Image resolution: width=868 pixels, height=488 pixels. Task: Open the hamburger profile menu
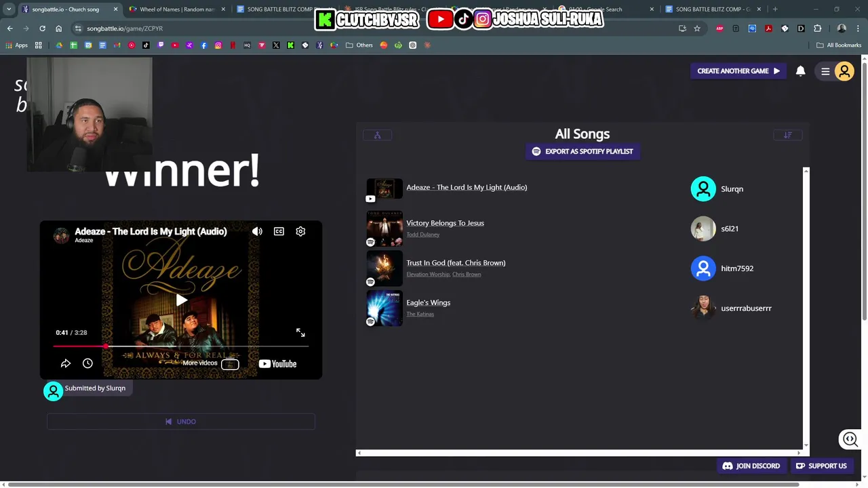point(835,71)
